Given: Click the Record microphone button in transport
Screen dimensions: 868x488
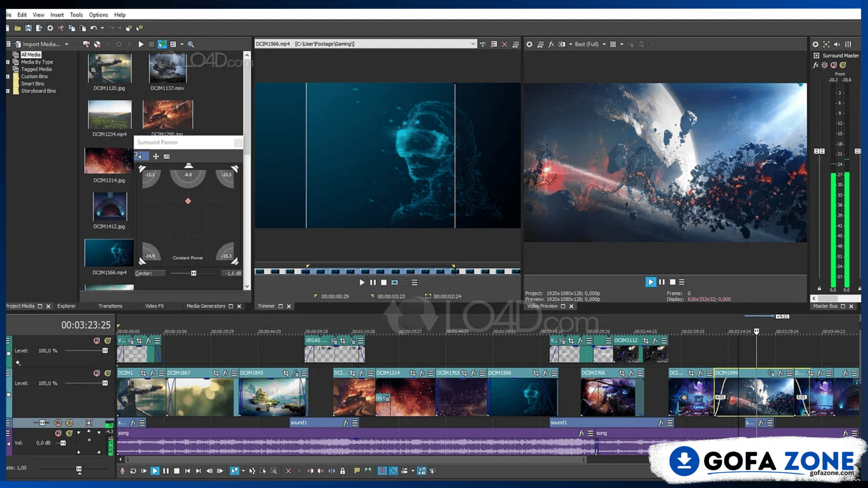Looking at the screenshot, I should pyautogui.click(x=122, y=471).
